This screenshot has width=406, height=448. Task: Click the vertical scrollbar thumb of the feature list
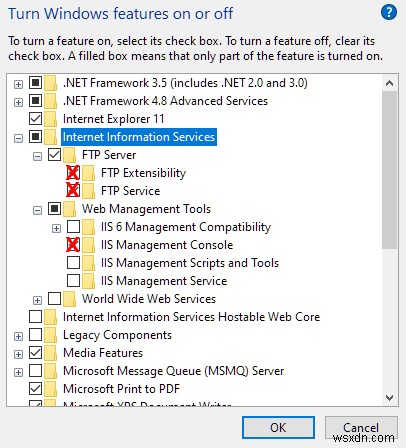pyautogui.click(x=389, y=170)
